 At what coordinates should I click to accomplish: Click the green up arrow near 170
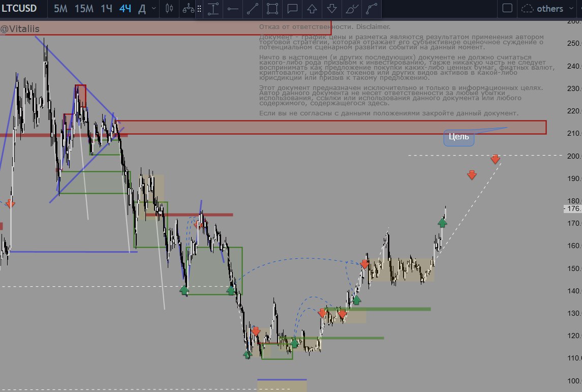click(442, 223)
